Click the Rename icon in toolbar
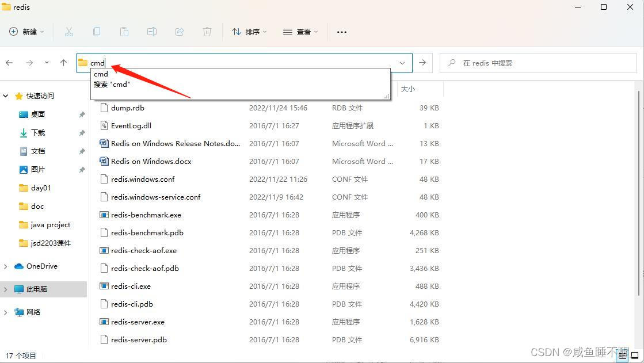Image resolution: width=644 pixels, height=363 pixels. [151, 32]
